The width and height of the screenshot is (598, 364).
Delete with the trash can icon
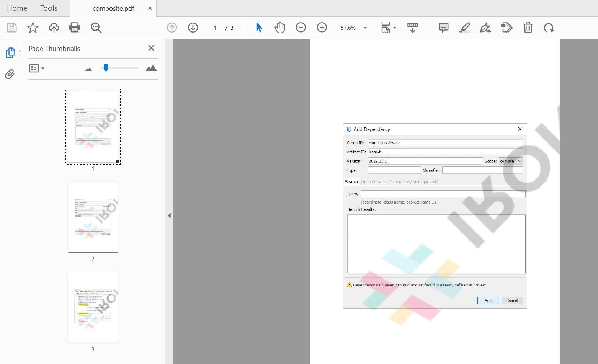click(x=528, y=28)
